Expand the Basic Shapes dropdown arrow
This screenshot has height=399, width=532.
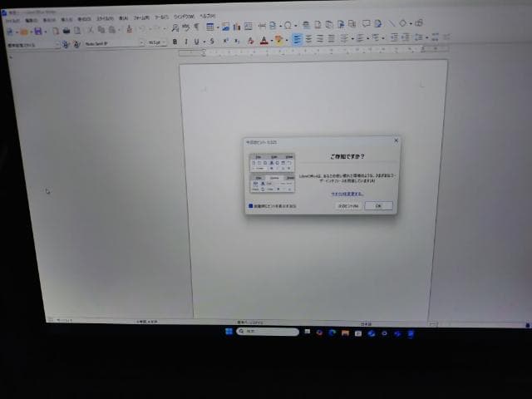click(411, 23)
